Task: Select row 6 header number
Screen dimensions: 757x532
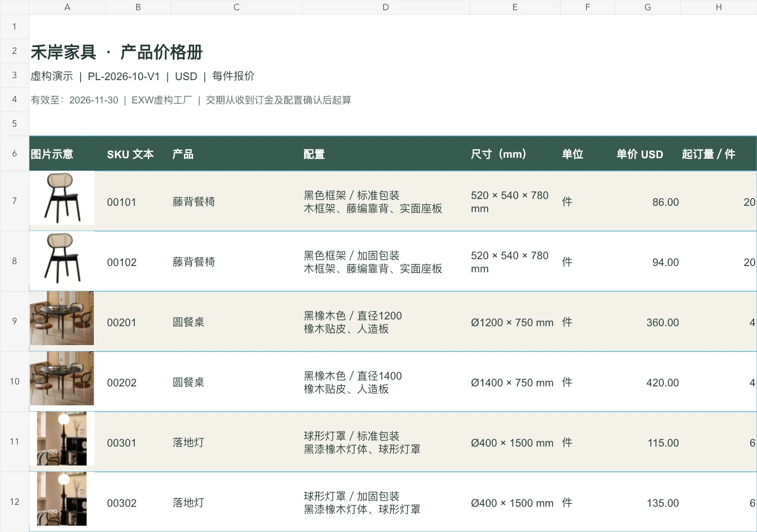Action: 15,153
